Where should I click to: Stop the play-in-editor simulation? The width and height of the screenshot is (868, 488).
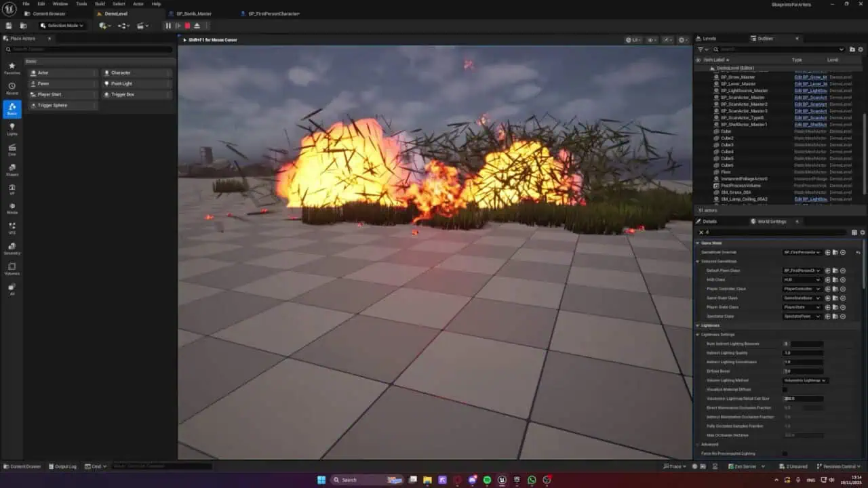[187, 26]
